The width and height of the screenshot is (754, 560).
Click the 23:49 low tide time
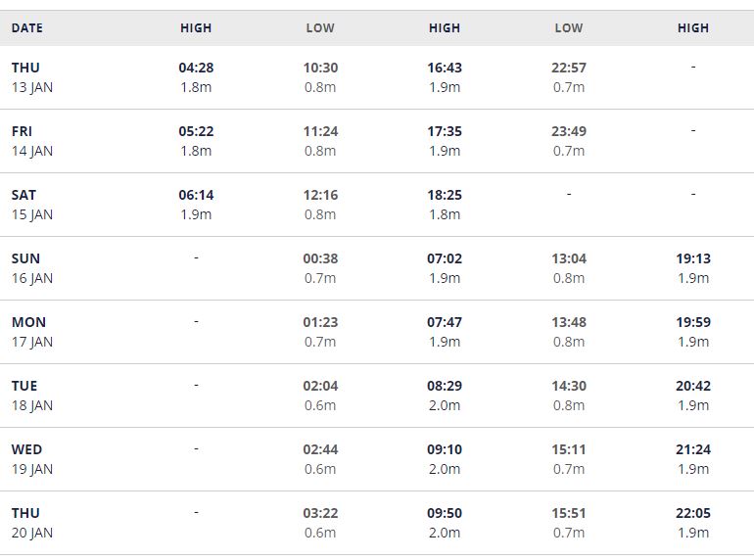pyautogui.click(x=569, y=131)
